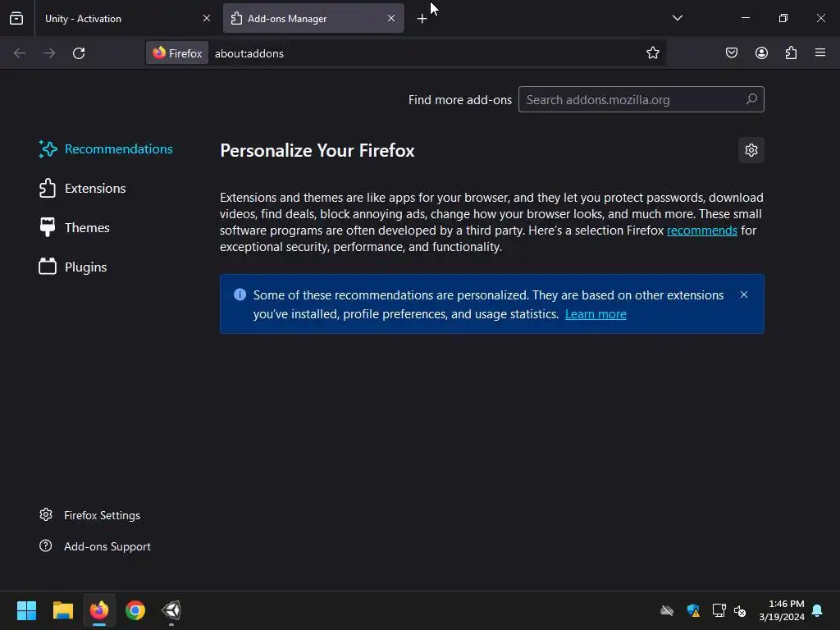Open the Windows Start menu
The image size is (840, 630).
pos(26,610)
